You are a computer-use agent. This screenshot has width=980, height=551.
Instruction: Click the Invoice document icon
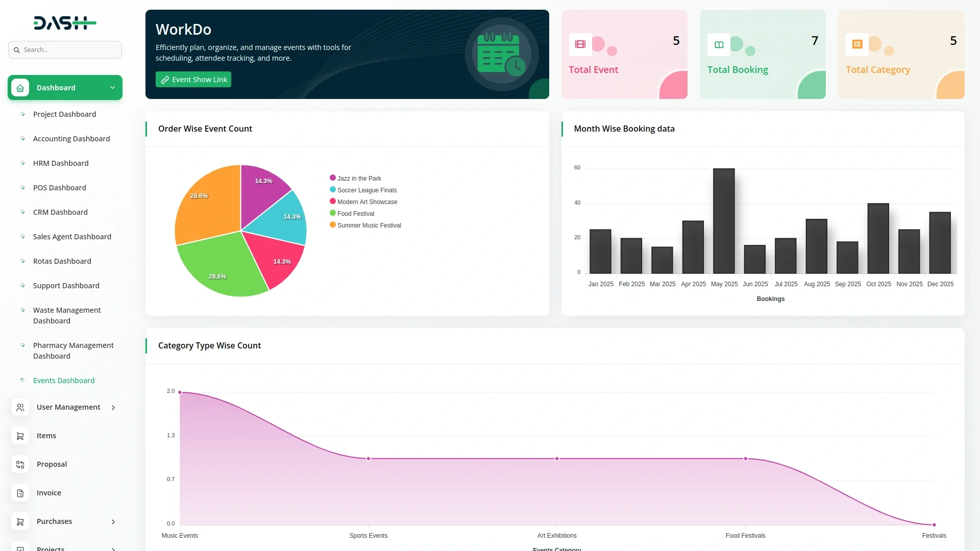pyautogui.click(x=20, y=493)
